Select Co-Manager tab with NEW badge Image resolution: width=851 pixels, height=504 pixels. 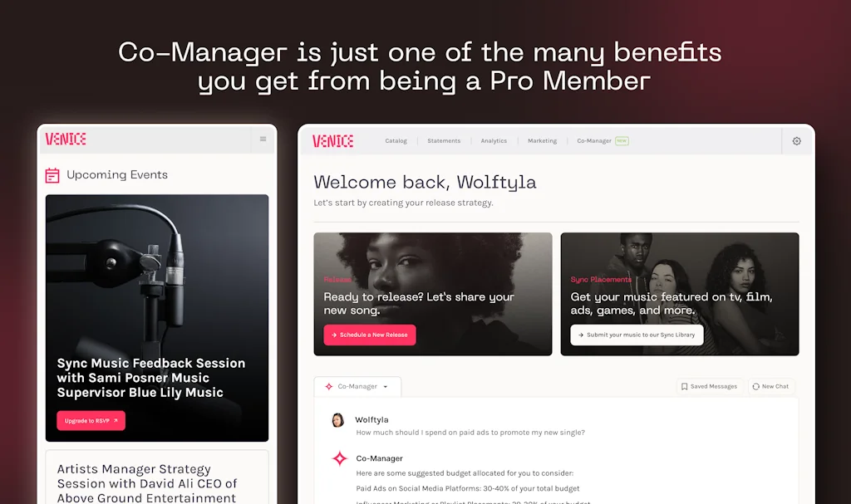coord(603,141)
